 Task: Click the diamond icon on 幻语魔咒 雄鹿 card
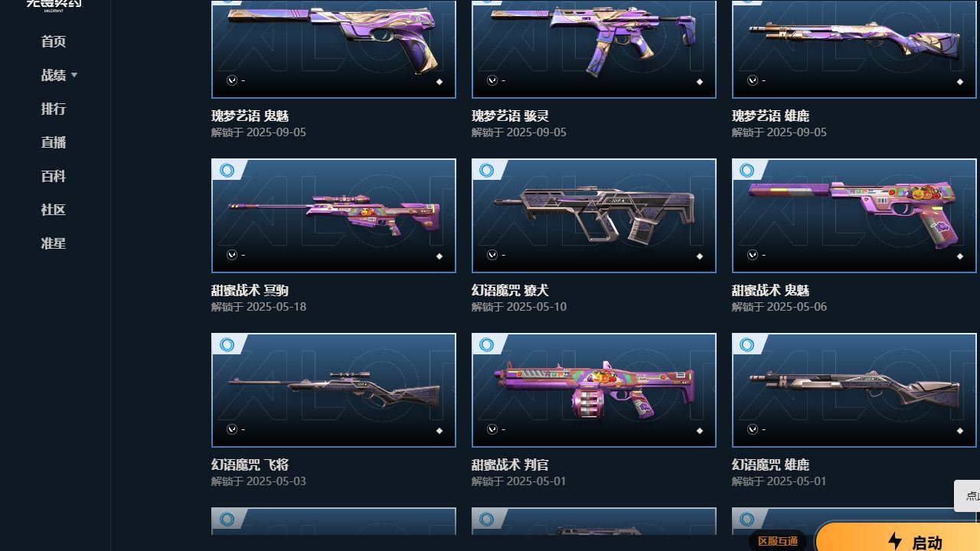click(960, 431)
